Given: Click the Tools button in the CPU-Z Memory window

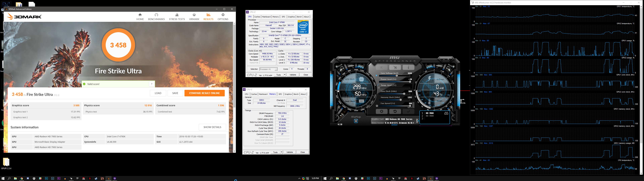Looking at the screenshot, I should pos(275,152).
